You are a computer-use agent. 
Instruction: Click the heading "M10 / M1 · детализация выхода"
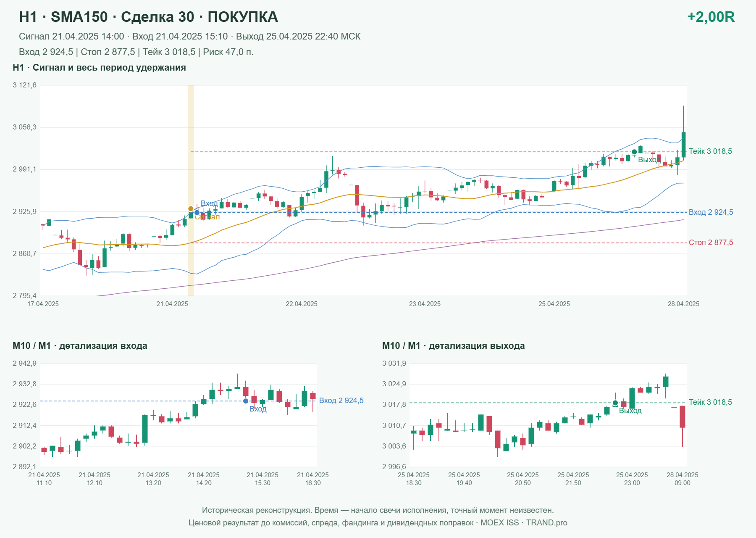click(x=454, y=346)
